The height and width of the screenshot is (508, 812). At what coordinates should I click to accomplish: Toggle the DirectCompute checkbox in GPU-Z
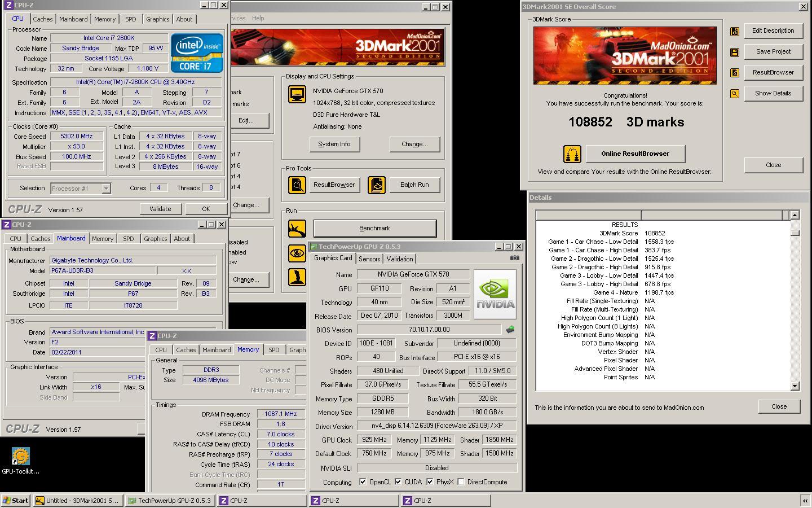pyautogui.click(x=461, y=482)
